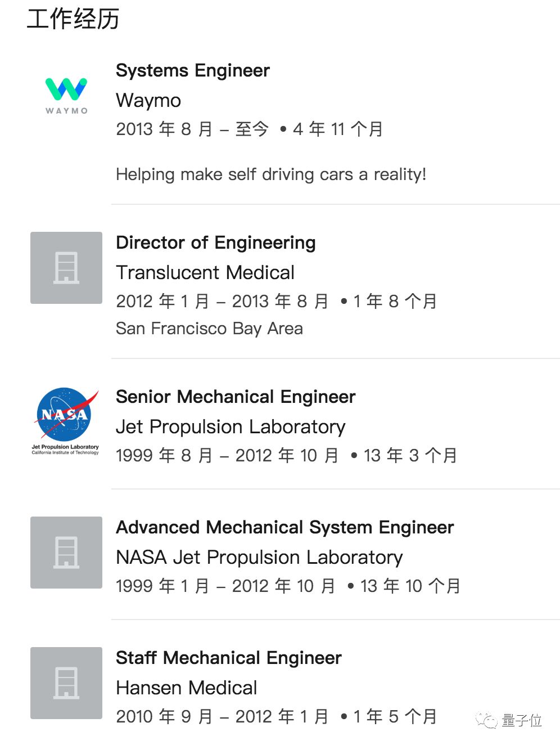Click the Waymo company logo
Image resolution: width=560 pixels, height=745 pixels.
click(66, 96)
